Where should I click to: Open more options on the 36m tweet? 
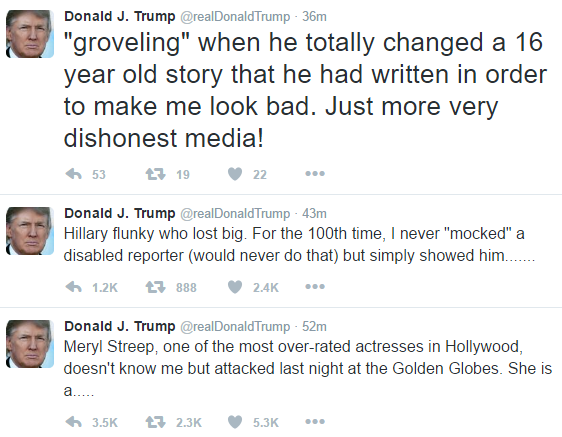315,174
